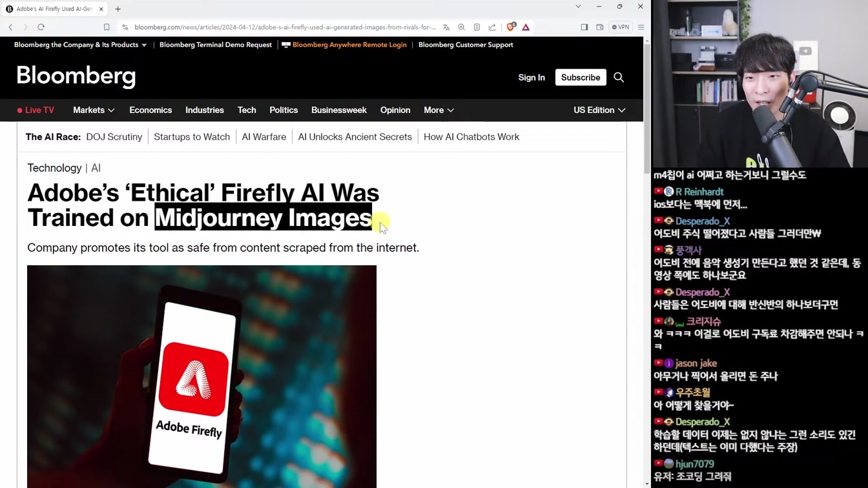Bookmark this page

click(x=107, y=27)
